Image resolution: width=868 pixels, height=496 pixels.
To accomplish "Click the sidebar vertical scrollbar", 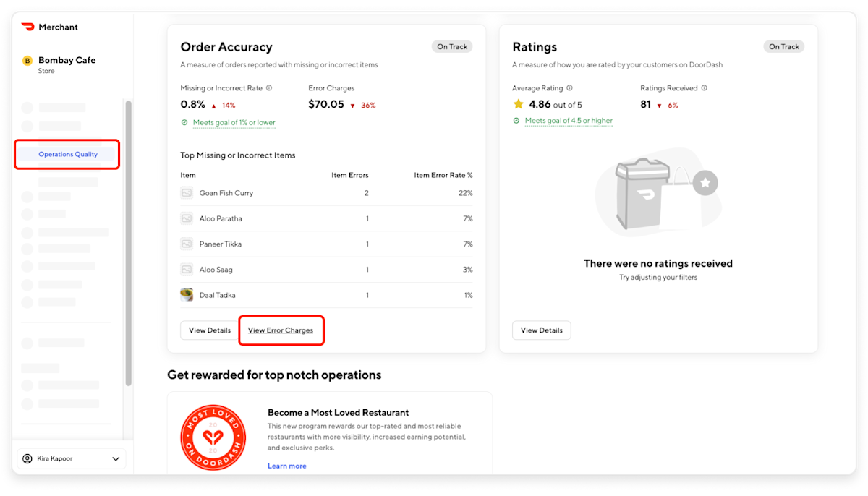I will (x=129, y=243).
